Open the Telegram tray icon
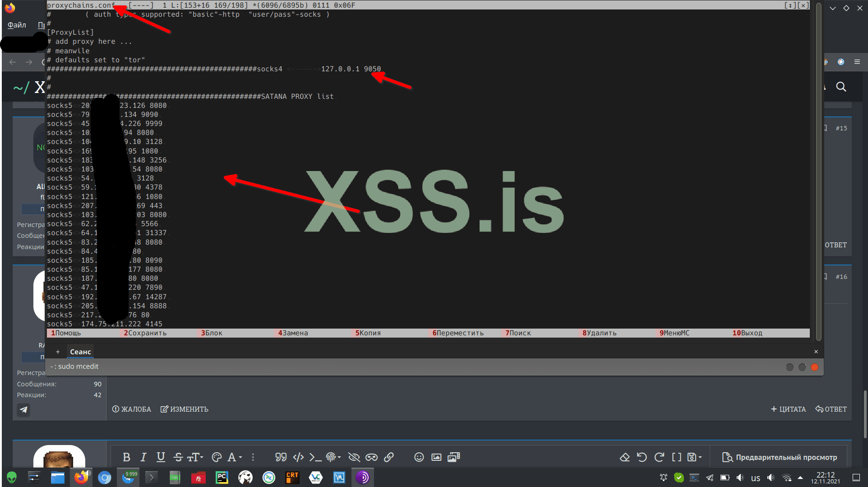Viewport: 868px width, 487px height. [710, 478]
